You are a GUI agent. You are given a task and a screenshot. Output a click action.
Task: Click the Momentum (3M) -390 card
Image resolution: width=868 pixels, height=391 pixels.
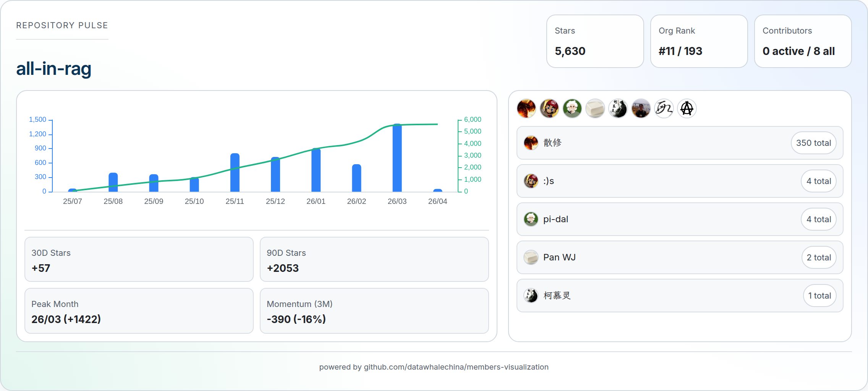[374, 311]
